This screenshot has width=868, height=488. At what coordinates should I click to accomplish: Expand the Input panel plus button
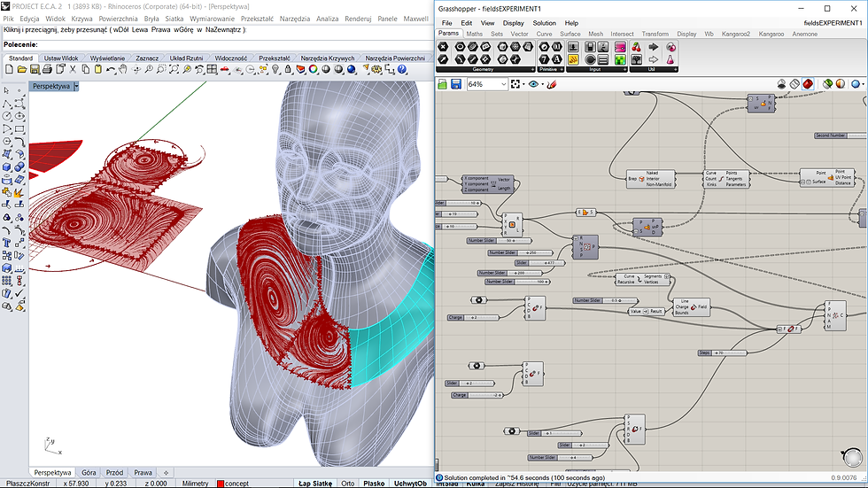click(625, 69)
